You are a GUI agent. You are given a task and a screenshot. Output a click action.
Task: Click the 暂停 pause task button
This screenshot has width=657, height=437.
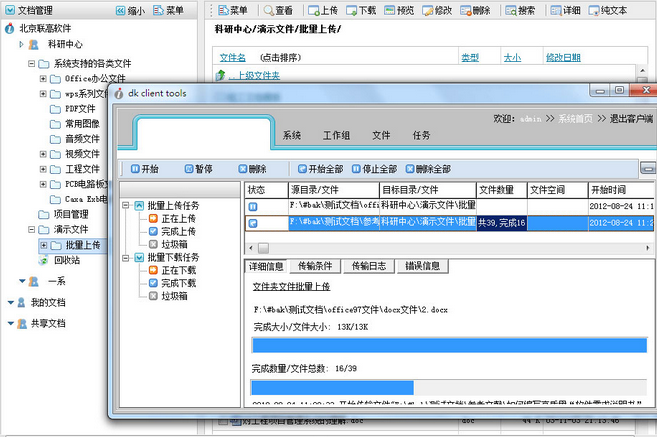tap(199, 169)
